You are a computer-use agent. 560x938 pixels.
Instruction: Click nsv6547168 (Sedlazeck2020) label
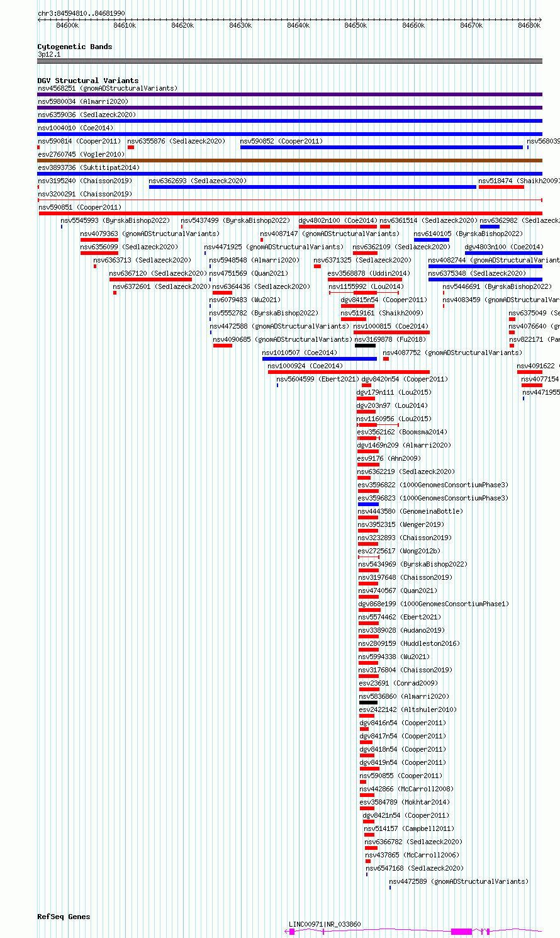415,868
